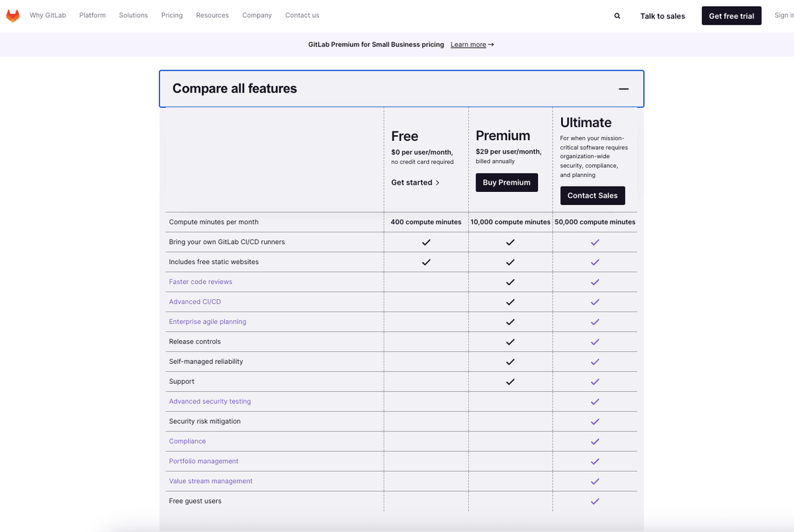Collapse the Compare all features section
794x532 pixels.
pyautogui.click(x=623, y=89)
